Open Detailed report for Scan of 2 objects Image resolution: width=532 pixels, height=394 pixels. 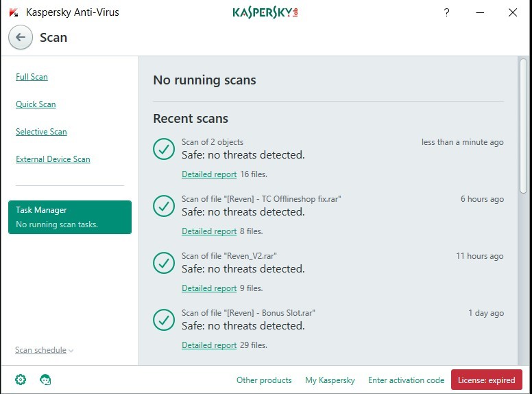(x=209, y=174)
